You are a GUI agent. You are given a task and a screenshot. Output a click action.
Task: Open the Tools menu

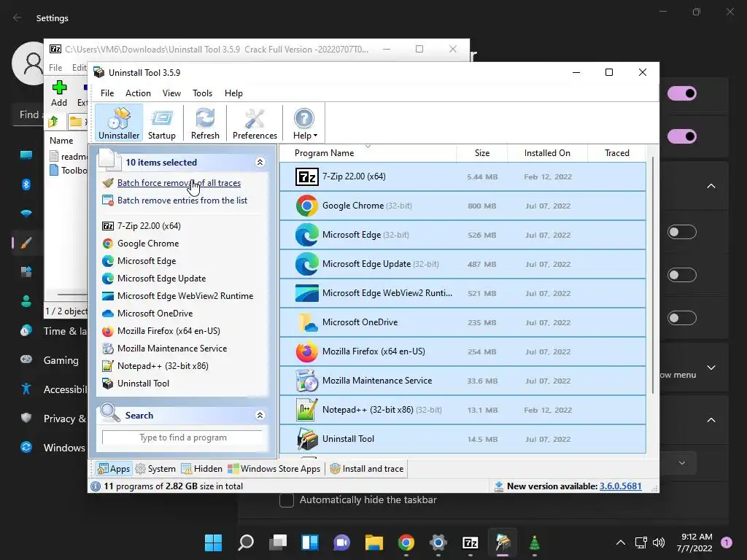tap(203, 93)
